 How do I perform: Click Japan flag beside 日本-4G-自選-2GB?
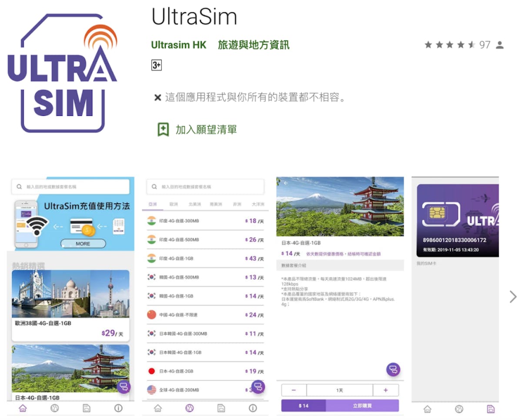(x=151, y=371)
